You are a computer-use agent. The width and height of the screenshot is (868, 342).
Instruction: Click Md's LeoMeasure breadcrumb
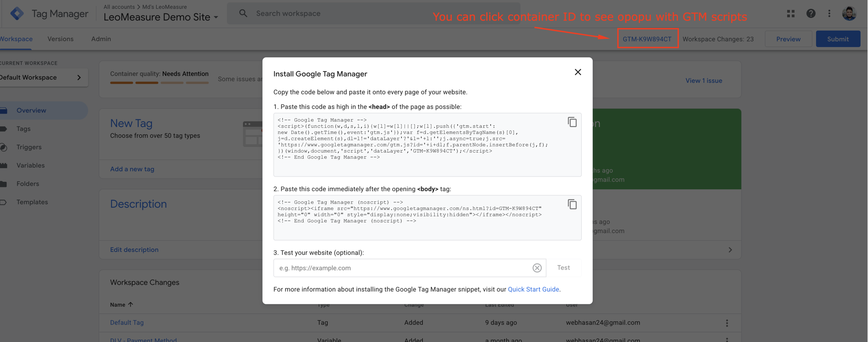[x=164, y=7]
